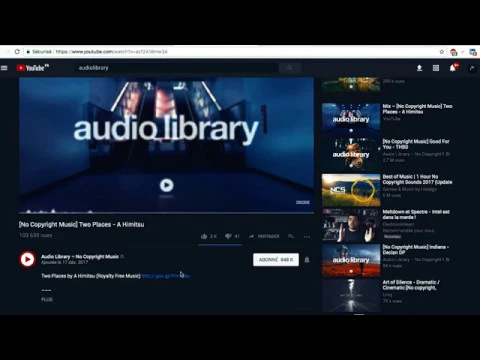The width and height of the screenshot is (480, 360).
Task: Open the Good For You - THBD thumbnail
Action: [x=351, y=155]
